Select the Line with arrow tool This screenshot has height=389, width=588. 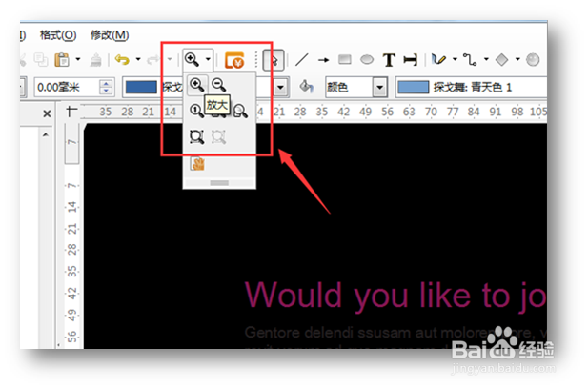click(x=323, y=60)
